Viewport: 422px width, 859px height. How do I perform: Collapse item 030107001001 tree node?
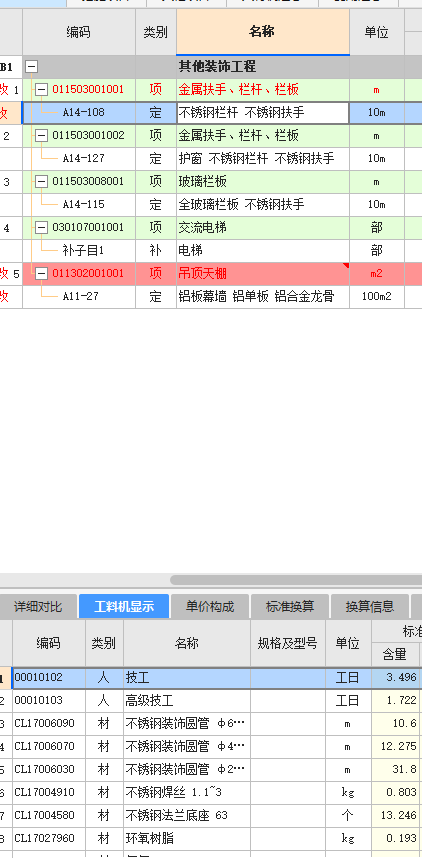click(41, 227)
